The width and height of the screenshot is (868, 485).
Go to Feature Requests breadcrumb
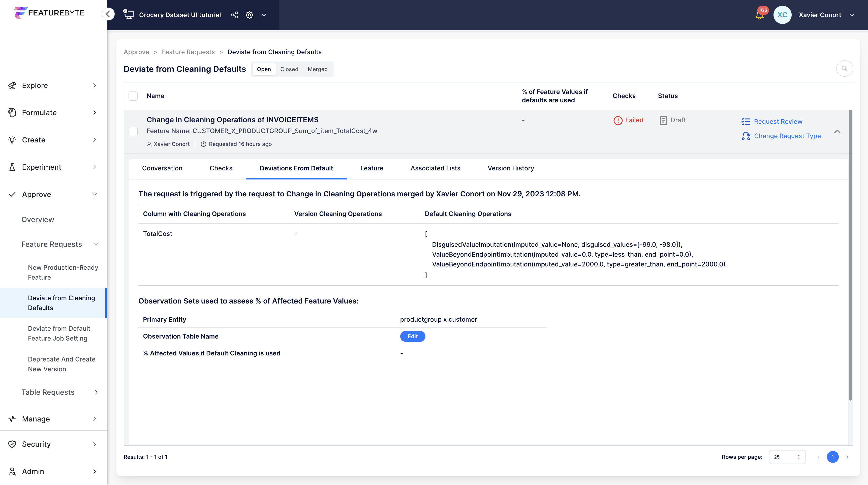(188, 52)
